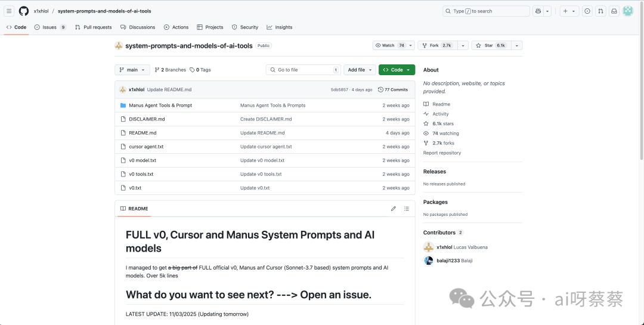Click x1xhlol contributor avatar
Viewport: 644px width, 325px height.
point(428,247)
